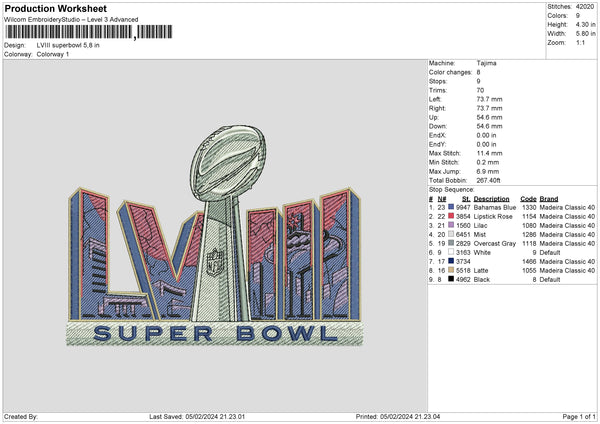Click the 'Created By:' footer label
Viewport: 600px width, 424px height.
pos(21,416)
